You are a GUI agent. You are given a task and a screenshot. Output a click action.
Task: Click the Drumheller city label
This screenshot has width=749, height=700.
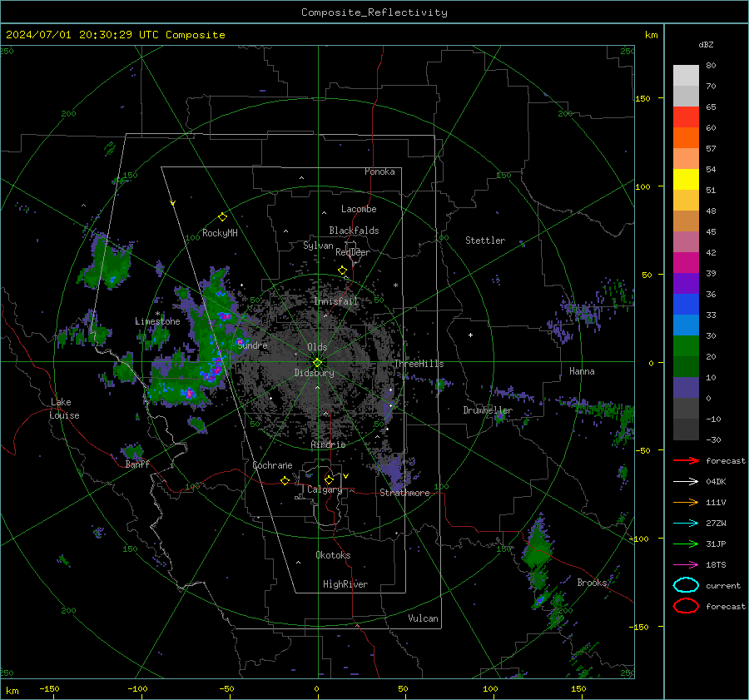488,410
